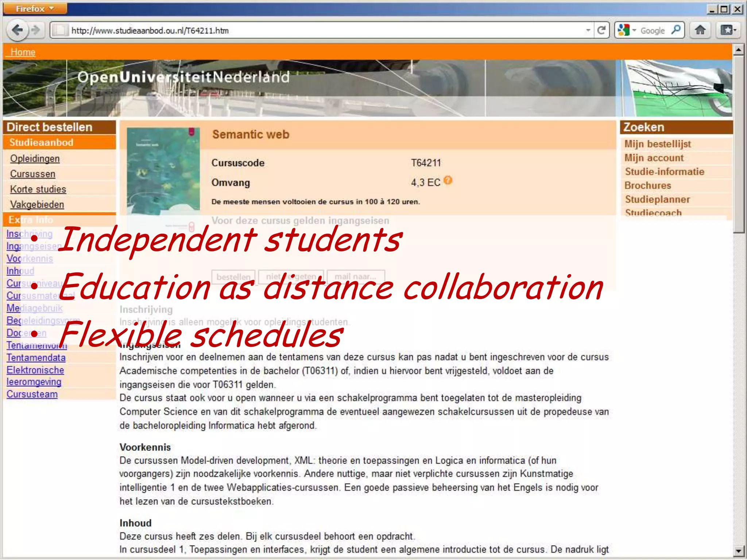This screenshot has width=747, height=560.
Task: Open the Opleidingen link
Action: pos(35,159)
